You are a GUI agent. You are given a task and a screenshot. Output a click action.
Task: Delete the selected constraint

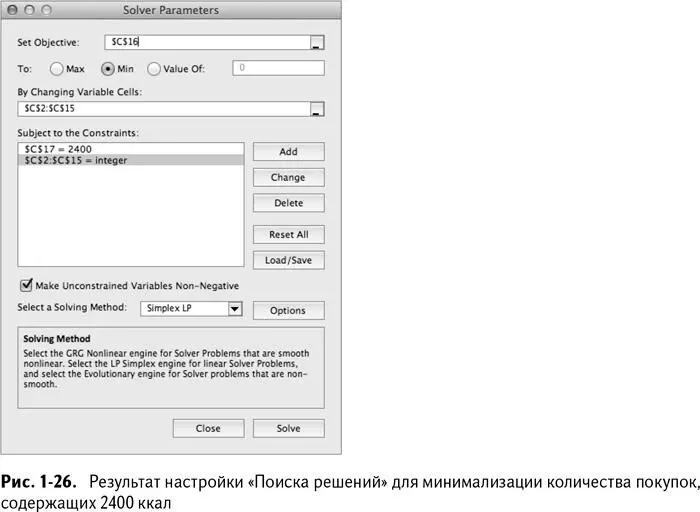coord(288,203)
